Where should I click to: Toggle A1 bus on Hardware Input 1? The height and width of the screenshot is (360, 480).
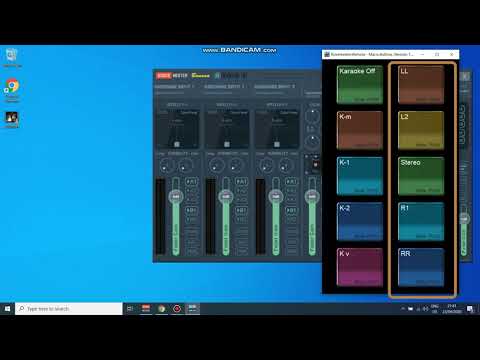click(191, 182)
